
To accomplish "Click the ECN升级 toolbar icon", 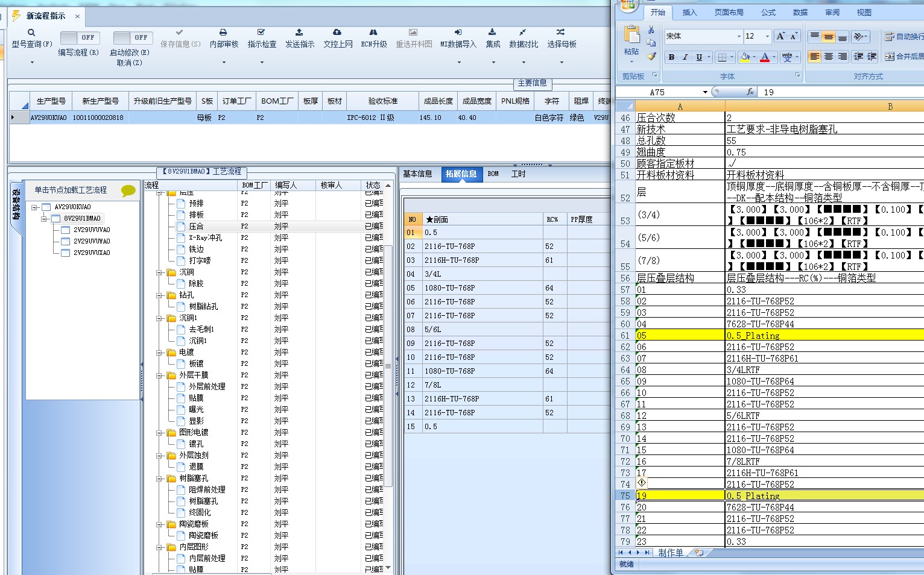I will 373,33.
